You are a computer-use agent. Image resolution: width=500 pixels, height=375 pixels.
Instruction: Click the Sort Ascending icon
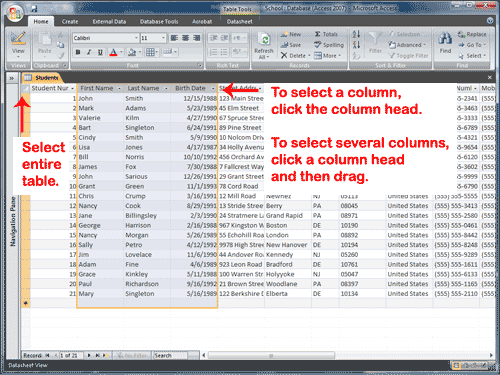[x=356, y=34]
